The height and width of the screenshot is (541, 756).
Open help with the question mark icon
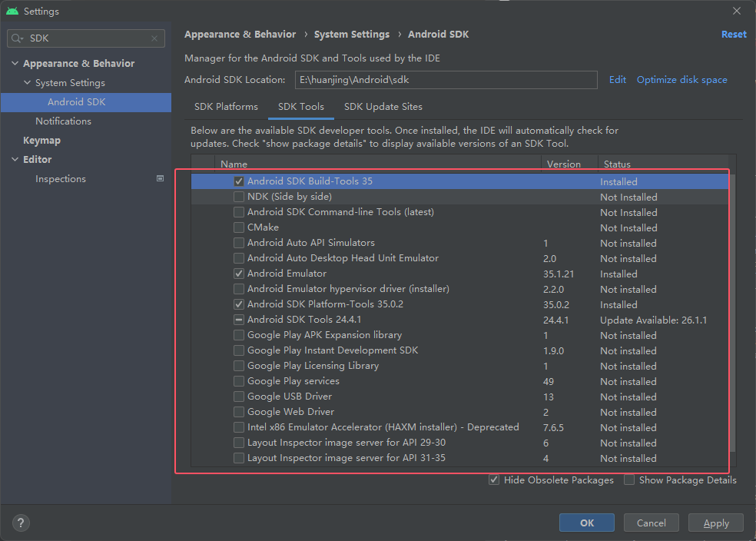coord(21,523)
